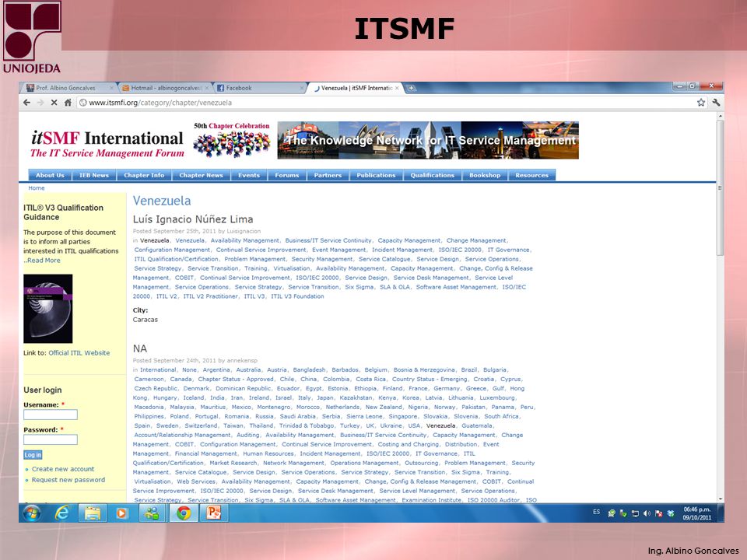Click the Log in button
This screenshot has width=747, height=560.
click(x=33, y=455)
